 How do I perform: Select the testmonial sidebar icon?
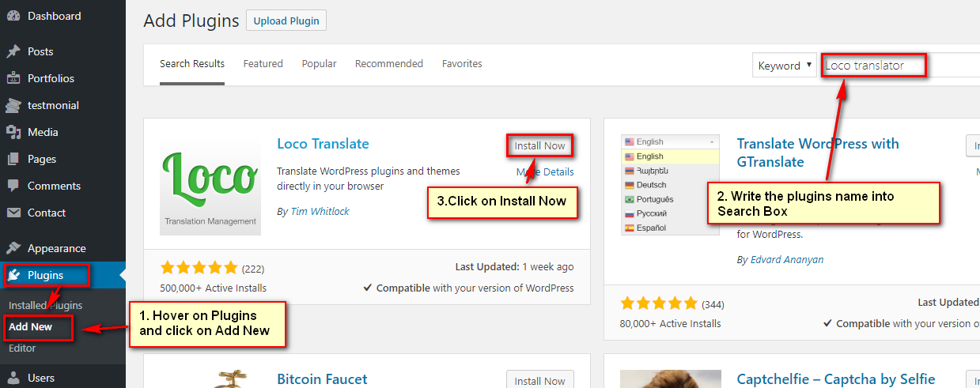pyautogui.click(x=13, y=105)
